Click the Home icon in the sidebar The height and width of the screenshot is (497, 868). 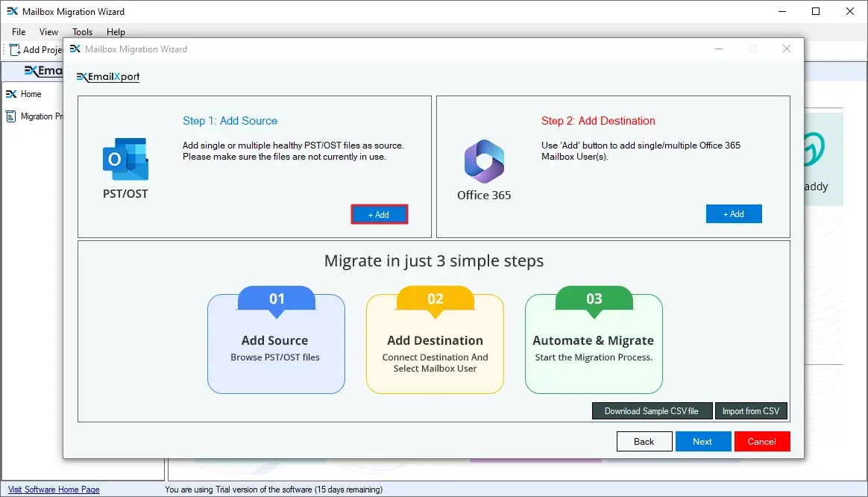pyautogui.click(x=11, y=94)
